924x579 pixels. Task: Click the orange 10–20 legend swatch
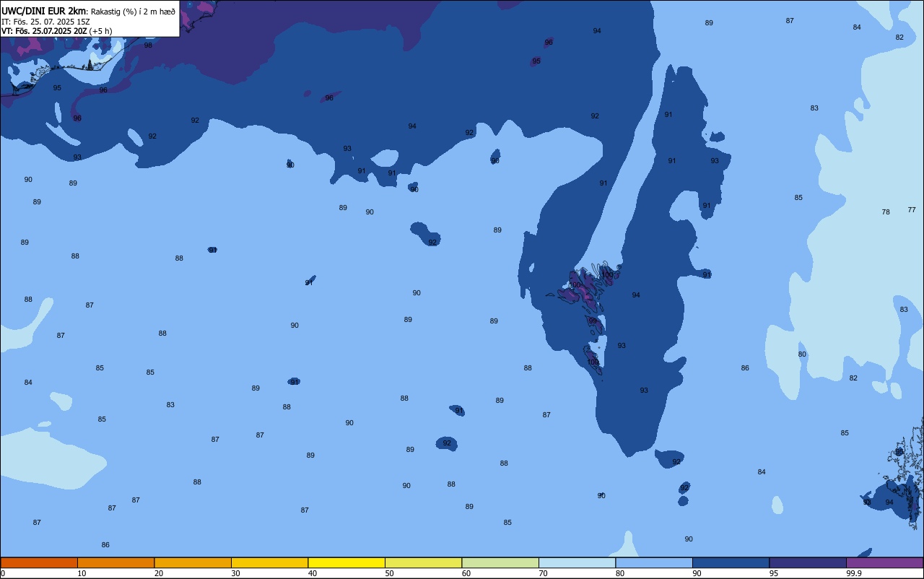(115, 562)
